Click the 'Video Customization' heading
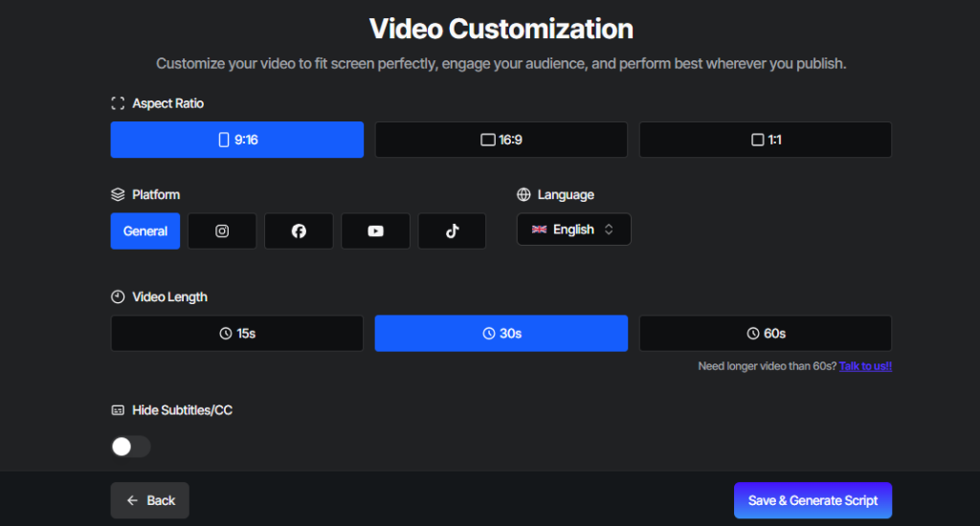The height and width of the screenshot is (526, 980). tap(501, 29)
